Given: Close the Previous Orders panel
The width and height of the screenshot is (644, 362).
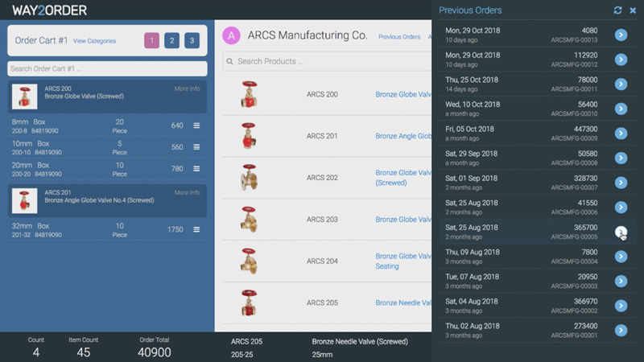Looking at the screenshot, I should 633,10.
